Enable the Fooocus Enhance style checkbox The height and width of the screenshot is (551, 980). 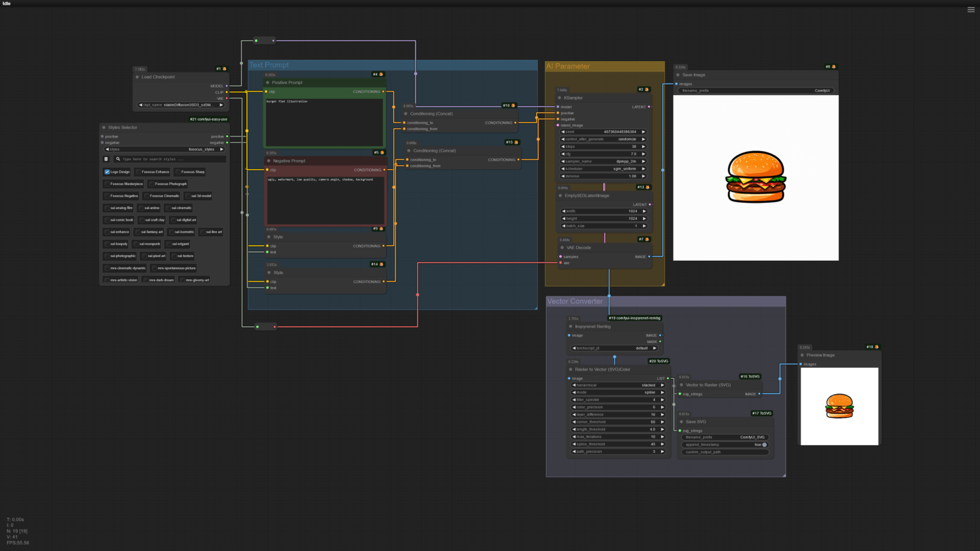[x=138, y=172]
